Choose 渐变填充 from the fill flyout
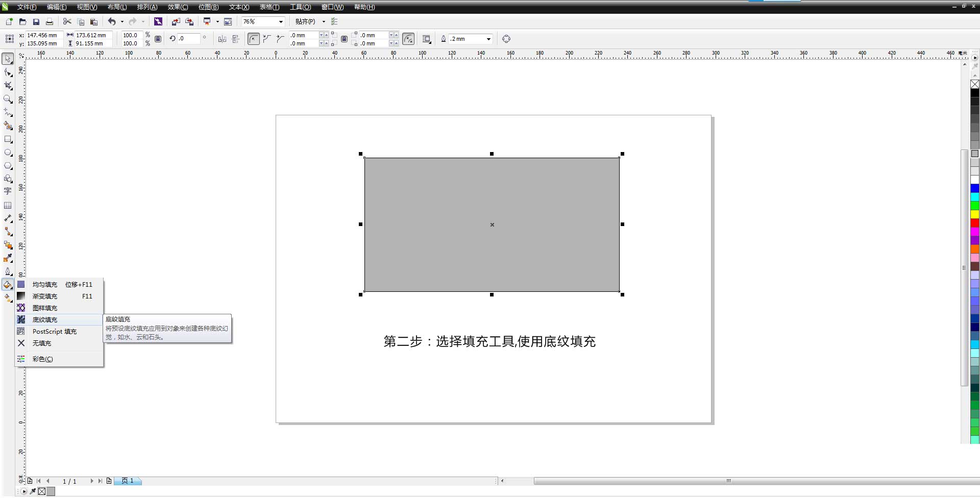 59,296
